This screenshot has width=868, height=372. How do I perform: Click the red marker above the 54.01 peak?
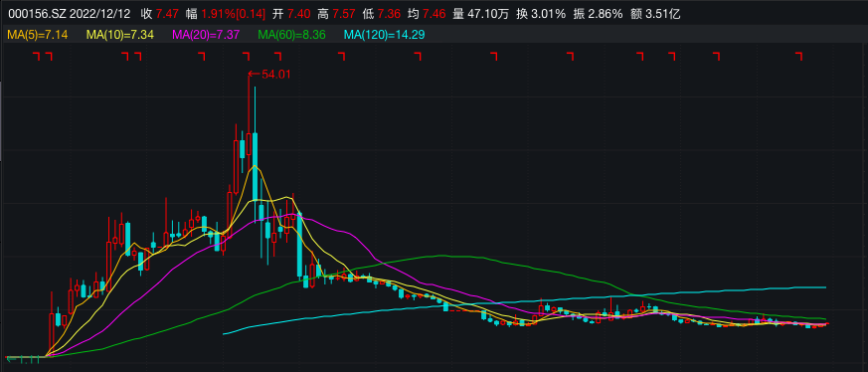point(247,56)
